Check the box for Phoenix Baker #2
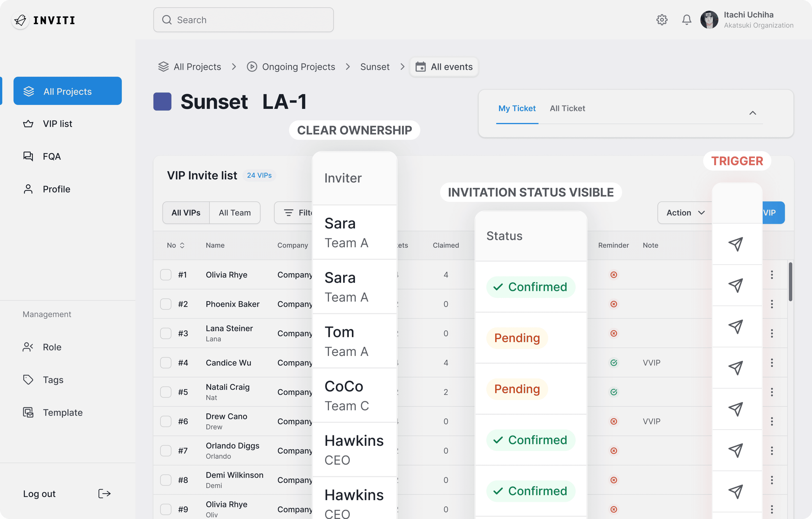This screenshot has height=519, width=812. pos(166,304)
